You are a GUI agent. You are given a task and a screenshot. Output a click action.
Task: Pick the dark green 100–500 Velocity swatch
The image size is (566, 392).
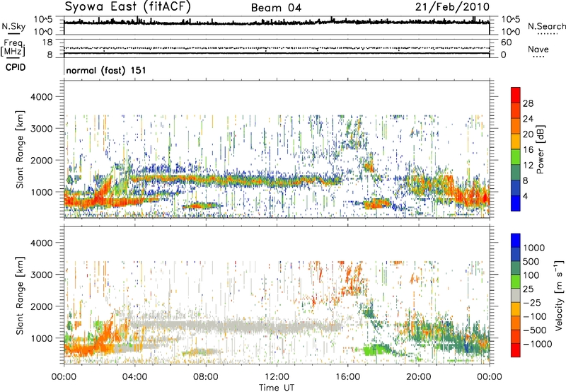(x=516, y=268)
